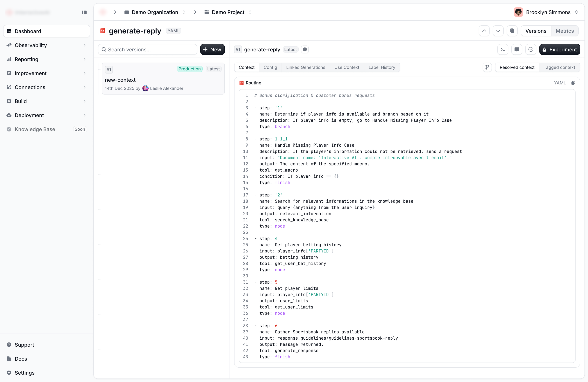588x382 pixels.
Task: Switch to Tagged context view
Action: (559, 67)
